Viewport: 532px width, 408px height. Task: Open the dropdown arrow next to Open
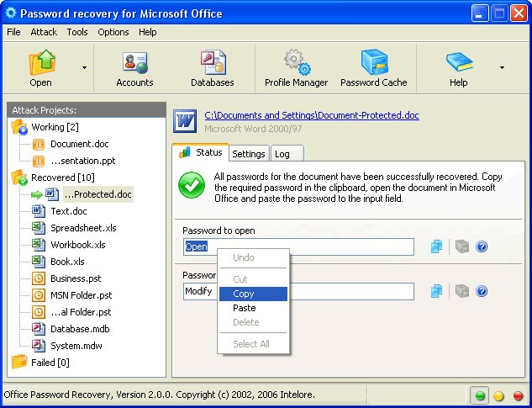tap(84, 67)
